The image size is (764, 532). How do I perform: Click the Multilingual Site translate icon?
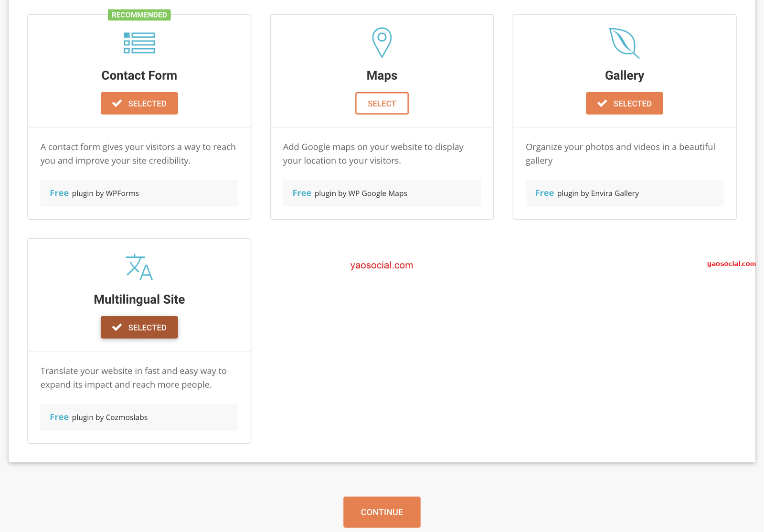pos(139,267)
